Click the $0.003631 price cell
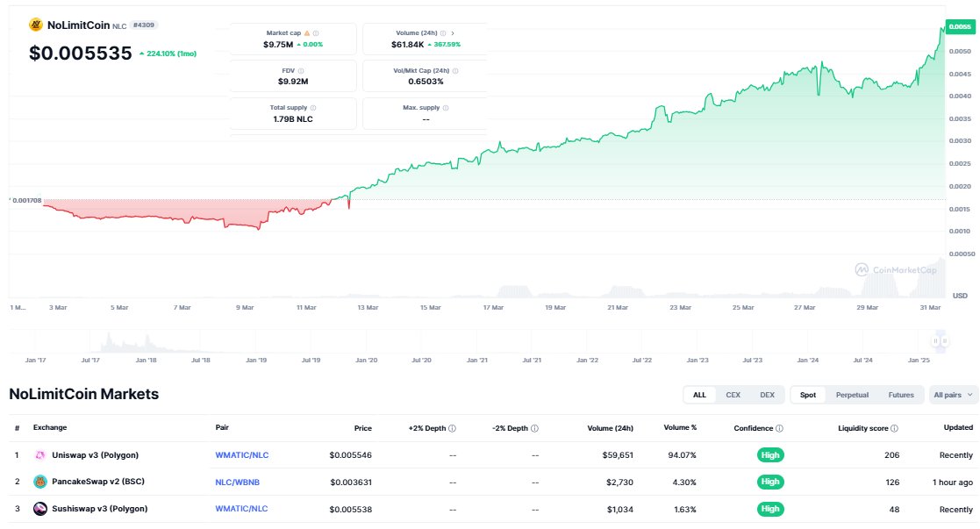This screenshot has height=529, width=980. point(351,483)
